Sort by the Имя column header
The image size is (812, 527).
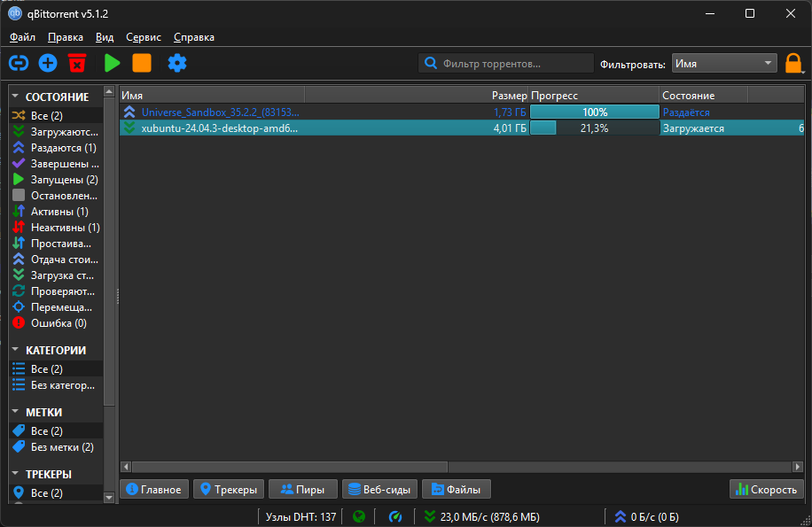212,95
